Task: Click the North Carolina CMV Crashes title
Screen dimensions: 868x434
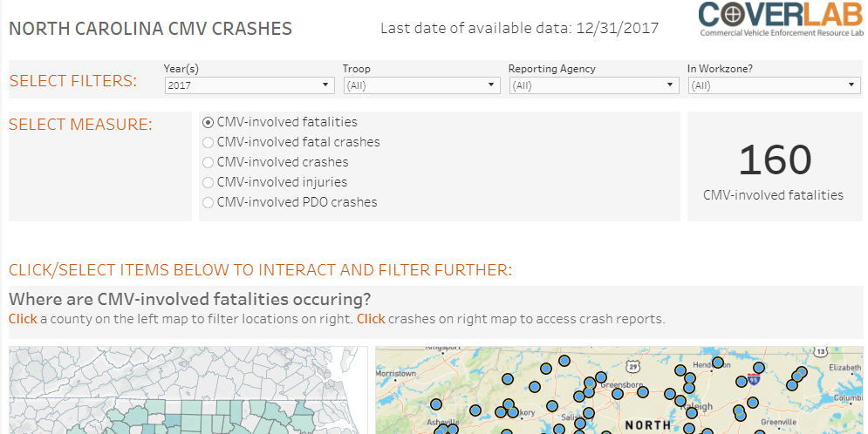Action: point(150,29)
